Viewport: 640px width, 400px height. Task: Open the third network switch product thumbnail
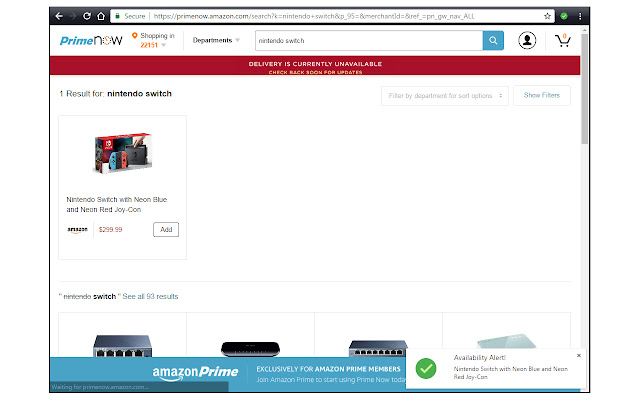click(x=378, y=348)
